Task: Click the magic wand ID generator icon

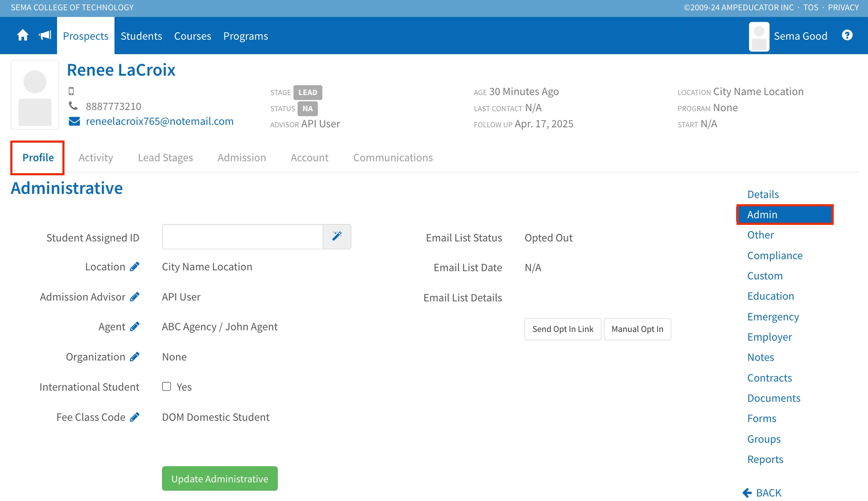Action: point(337,236)
